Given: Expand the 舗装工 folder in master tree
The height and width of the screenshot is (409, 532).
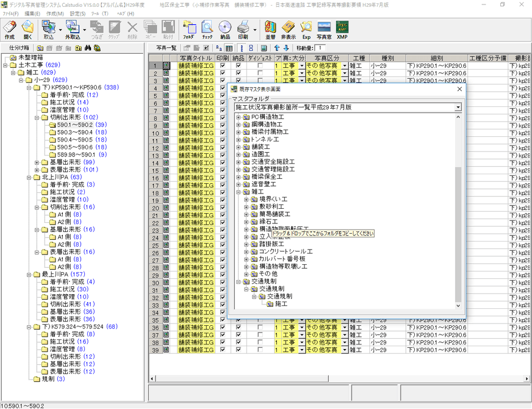Looking at the screenshot, I should [239, 147].
